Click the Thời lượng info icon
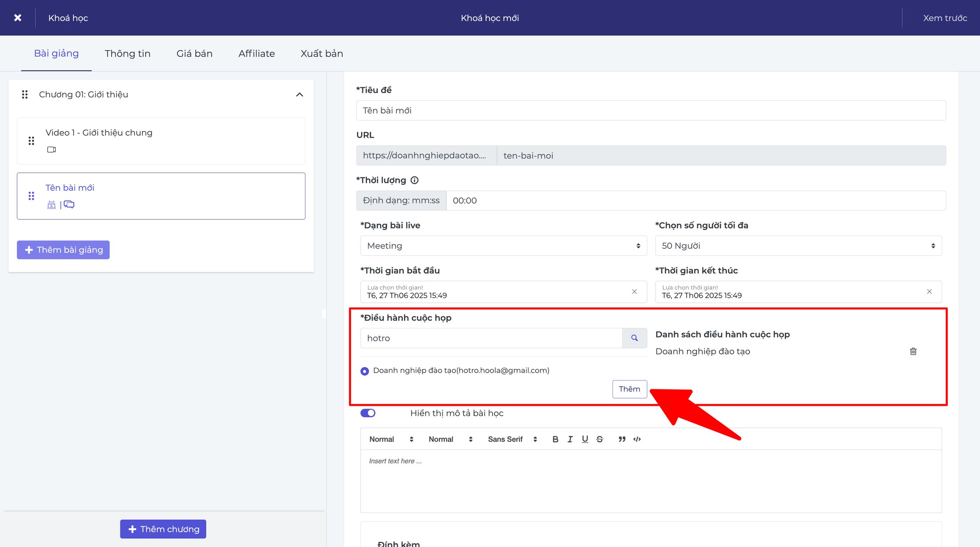The width and height of the screenshot is (980, 547). coord(414,180)
